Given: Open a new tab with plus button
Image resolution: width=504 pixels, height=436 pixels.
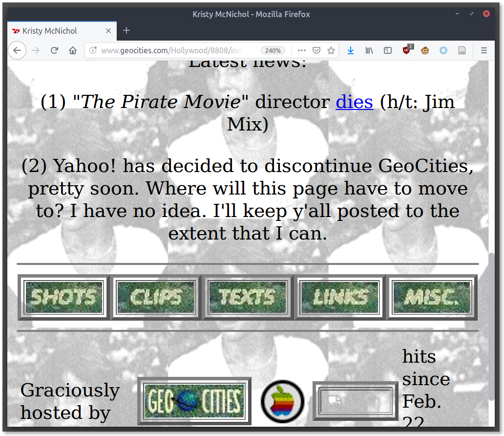Looking at the screenshot, I should (x=126, y=31).
